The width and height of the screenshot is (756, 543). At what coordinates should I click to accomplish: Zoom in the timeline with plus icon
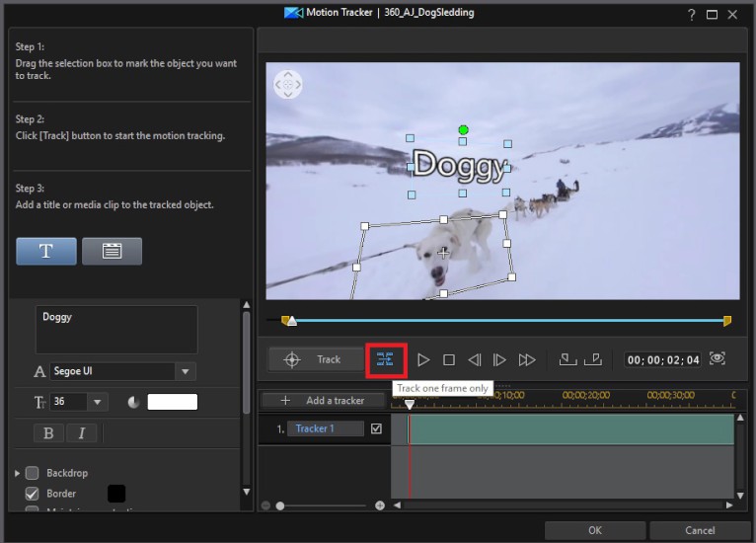380,505
